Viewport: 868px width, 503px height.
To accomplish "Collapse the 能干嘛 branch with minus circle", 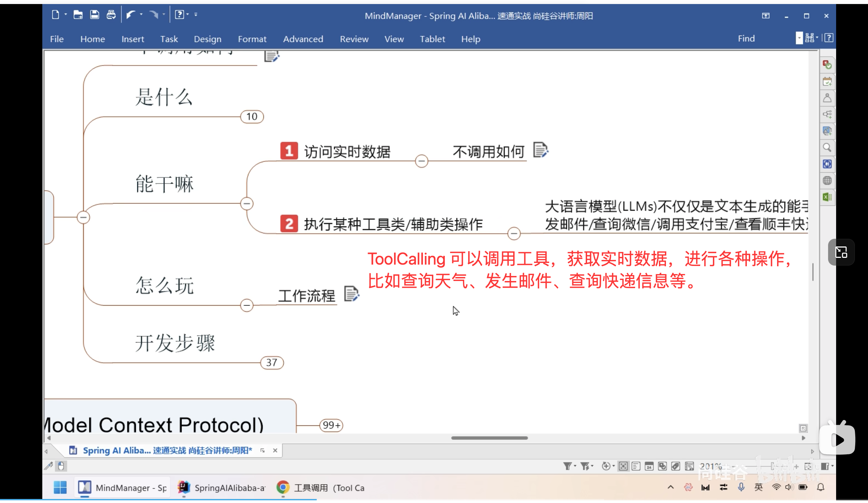I will coord(247,203).
